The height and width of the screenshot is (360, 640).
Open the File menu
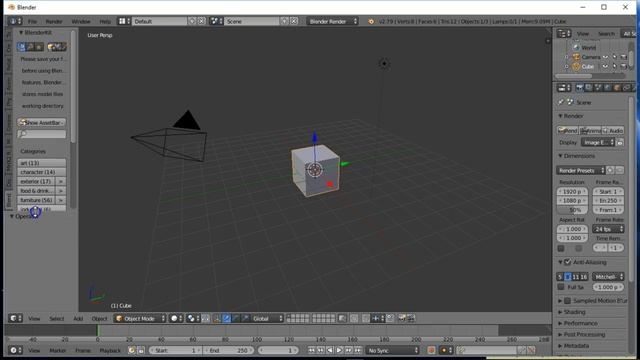click(32, 21)
